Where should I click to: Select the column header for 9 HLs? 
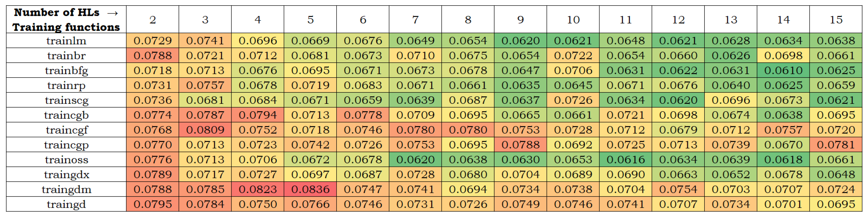tap(520, 20)
